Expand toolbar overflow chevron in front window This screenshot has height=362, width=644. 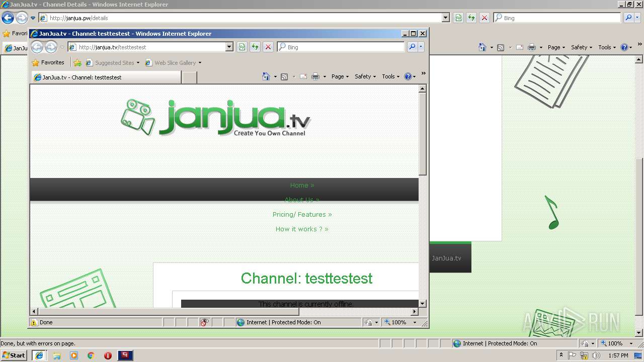(423, 73)
